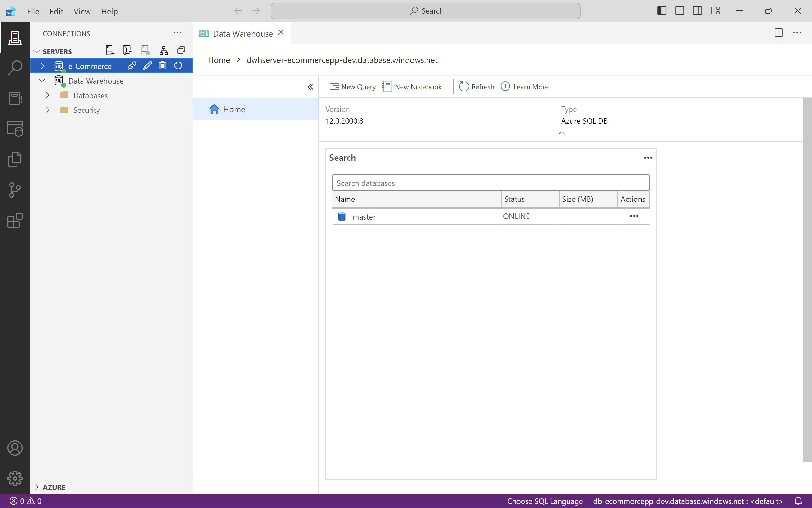
Task: Collapse the Data Warehouse server node
Action: point(42,81)
